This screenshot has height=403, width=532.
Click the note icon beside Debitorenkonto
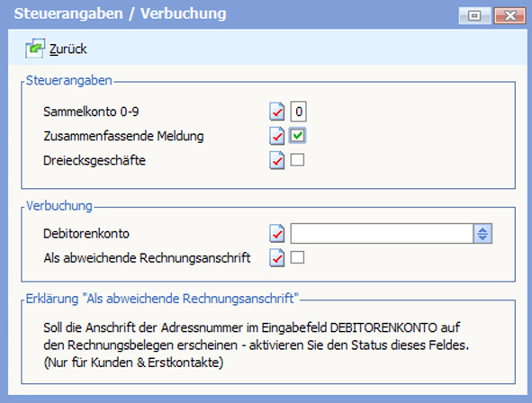(x=277, y=234)
